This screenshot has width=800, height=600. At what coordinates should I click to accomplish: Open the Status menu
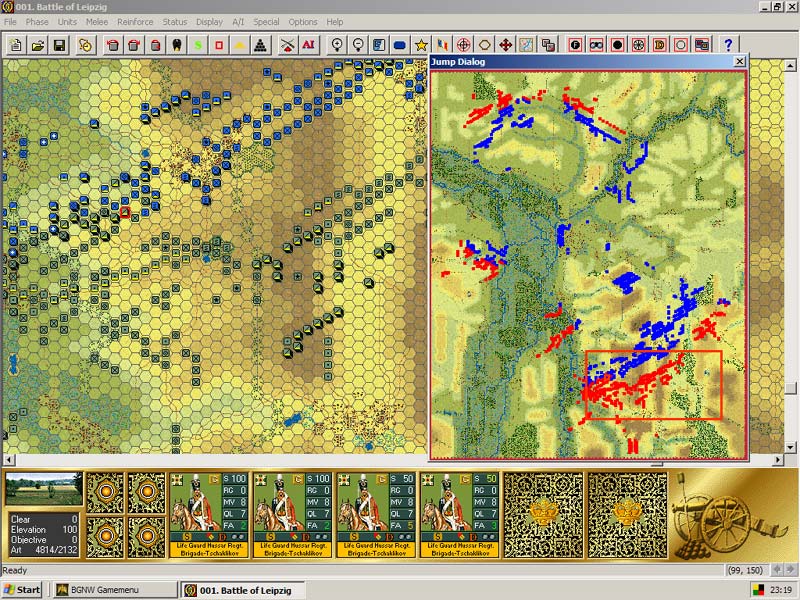(175, 22)
